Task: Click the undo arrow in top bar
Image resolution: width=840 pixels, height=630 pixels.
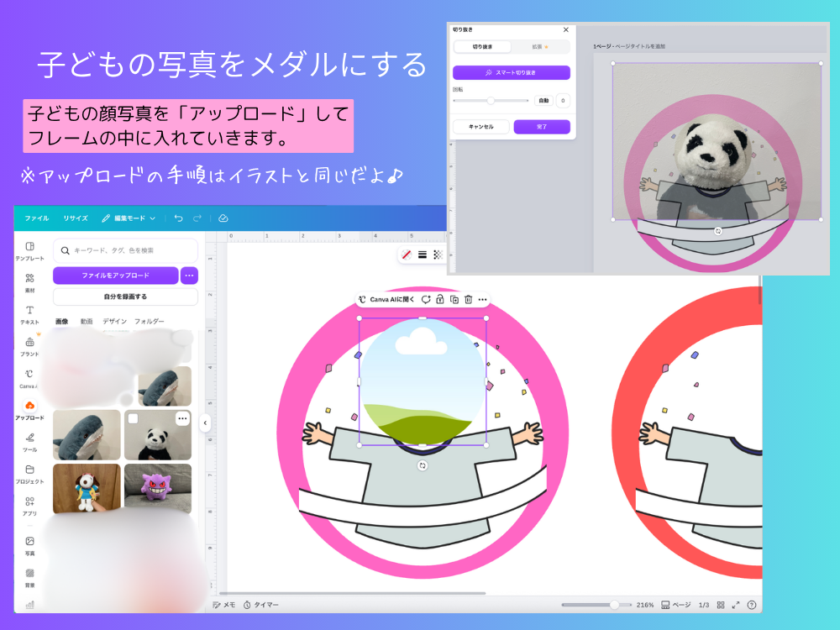Action: 179,218
